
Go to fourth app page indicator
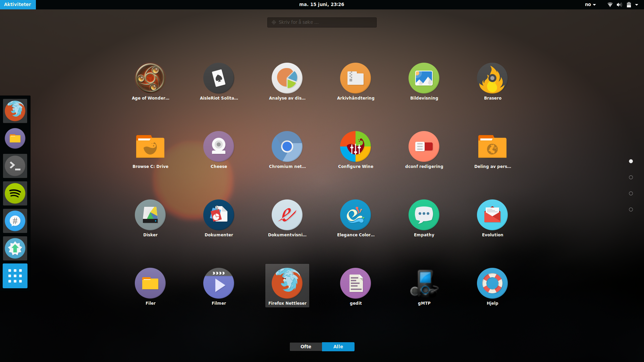pyautogui.click(x=631, y=209)
